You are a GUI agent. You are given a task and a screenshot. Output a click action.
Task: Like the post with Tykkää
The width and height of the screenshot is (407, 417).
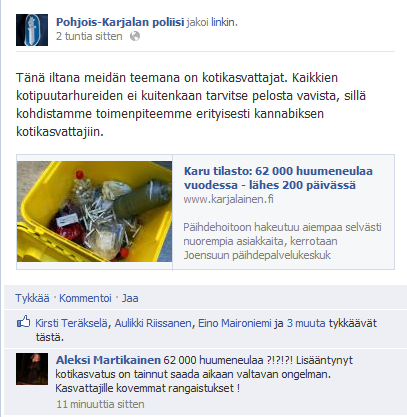click(x=32, y=298)
